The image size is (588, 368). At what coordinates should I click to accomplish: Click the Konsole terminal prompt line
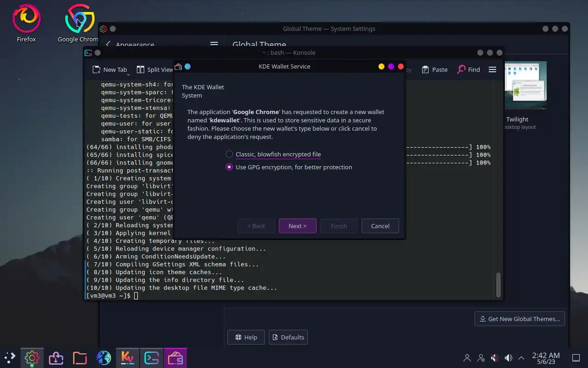(112, 295)
